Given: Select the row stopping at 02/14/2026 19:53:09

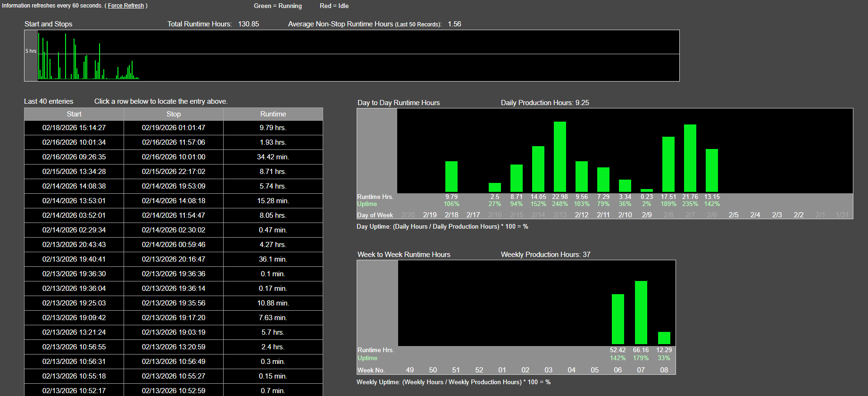Looking at the screenshot, I should pyautogui.click(x=173, y=186).
